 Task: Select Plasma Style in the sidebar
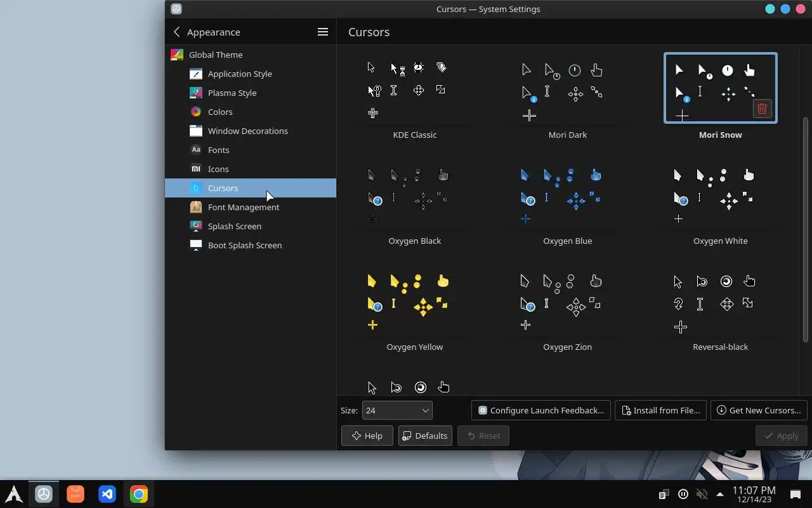[251, 93]
